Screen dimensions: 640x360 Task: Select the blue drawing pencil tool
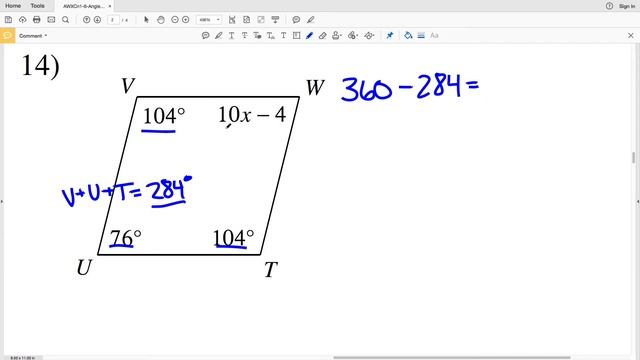309,36
